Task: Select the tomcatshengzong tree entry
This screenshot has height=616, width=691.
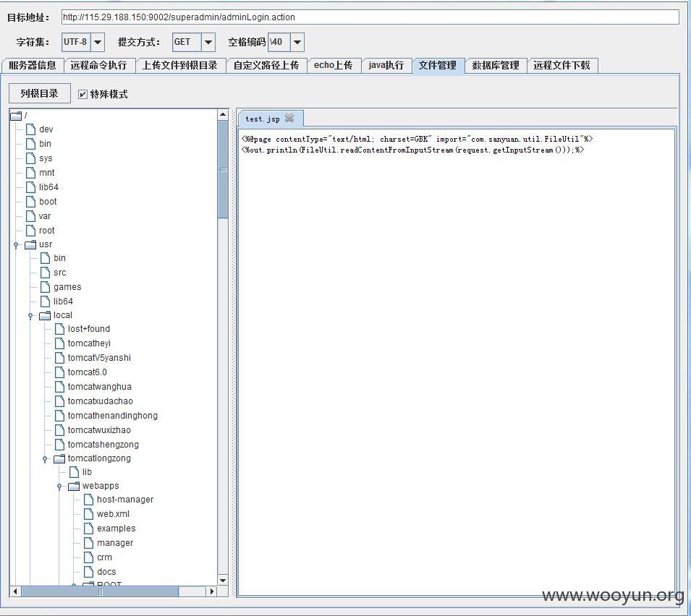Action: 103,445
